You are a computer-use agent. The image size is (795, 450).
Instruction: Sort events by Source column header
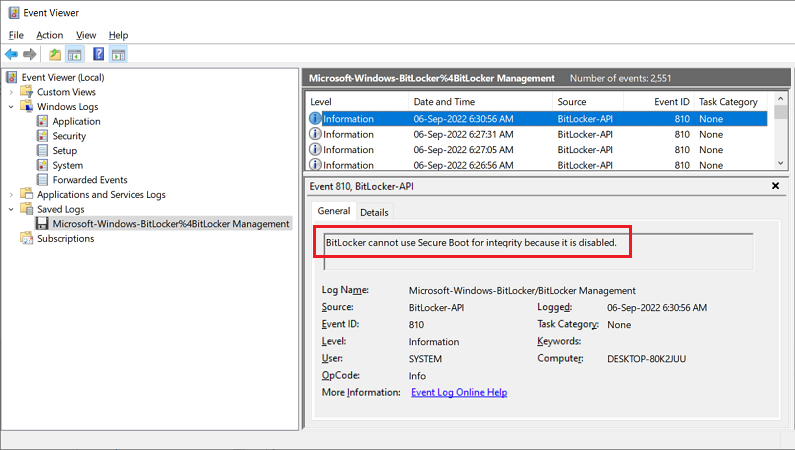pyautogui.click(x=588, y=102)
